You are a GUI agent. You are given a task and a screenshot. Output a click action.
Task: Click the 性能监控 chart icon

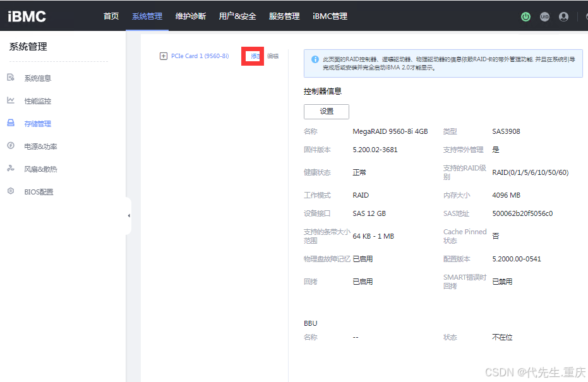click(11, 100)
